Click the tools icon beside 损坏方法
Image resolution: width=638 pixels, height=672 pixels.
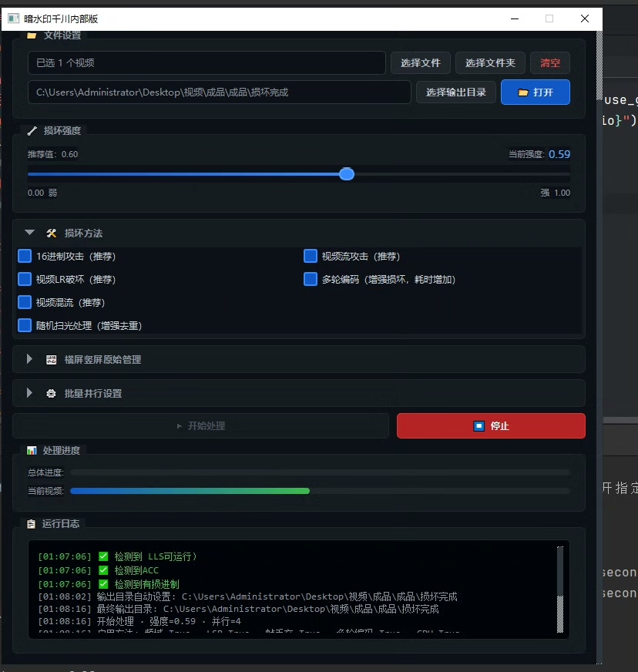(x=52, y=234)
